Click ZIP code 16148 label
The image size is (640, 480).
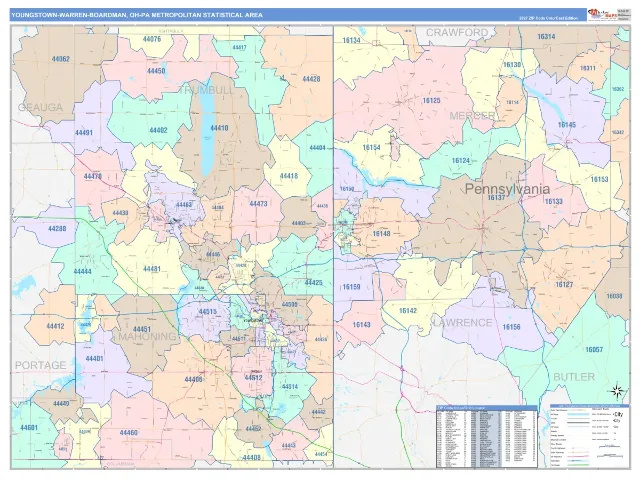coord(381,233)
